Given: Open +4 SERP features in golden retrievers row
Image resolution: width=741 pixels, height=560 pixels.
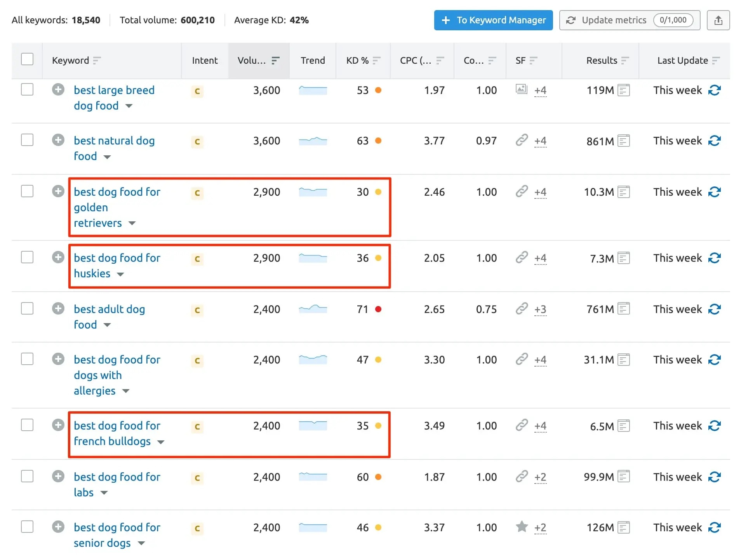Looking at the screenshot, I should 540,192.
